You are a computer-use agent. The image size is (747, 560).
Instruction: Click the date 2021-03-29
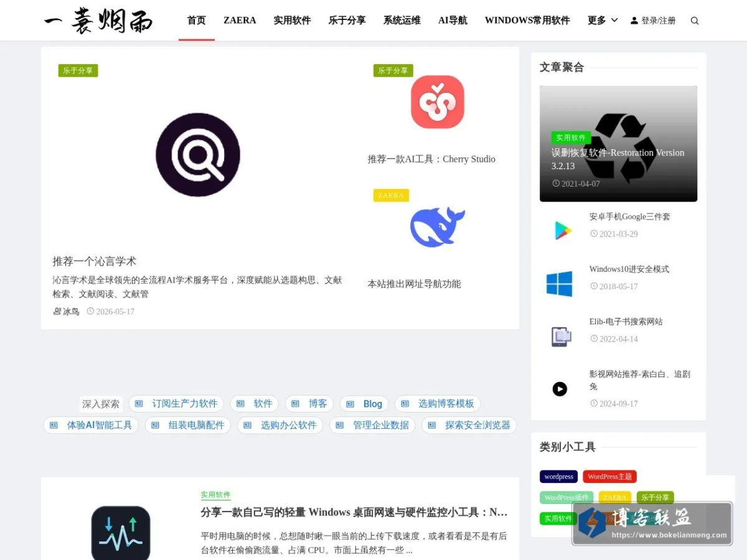(x=618, y=234)
